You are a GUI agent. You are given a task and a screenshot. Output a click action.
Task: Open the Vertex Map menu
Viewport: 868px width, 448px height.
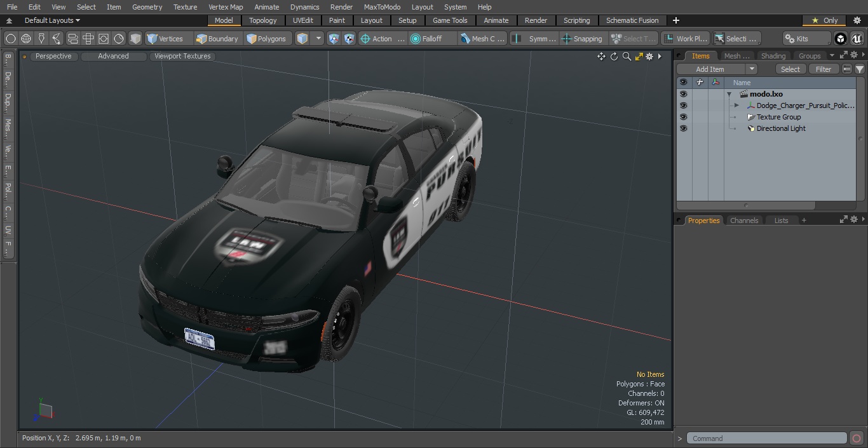click(x=226, y=7)
